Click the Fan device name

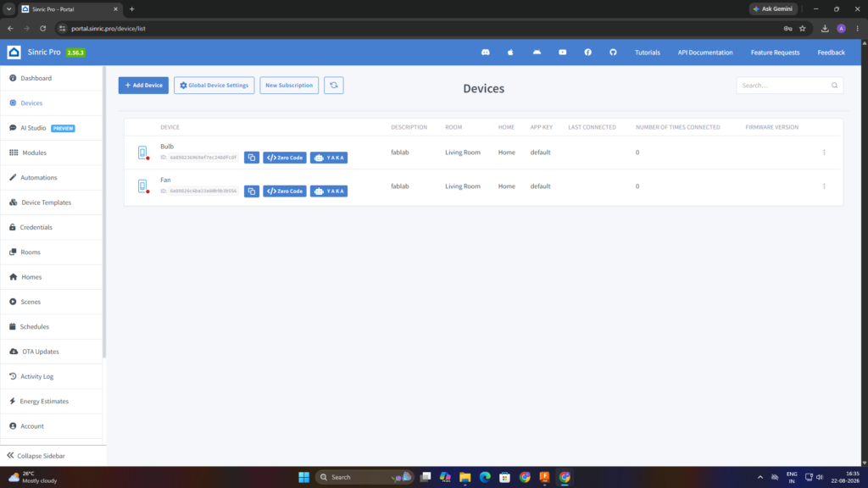(x=165, y=180)
